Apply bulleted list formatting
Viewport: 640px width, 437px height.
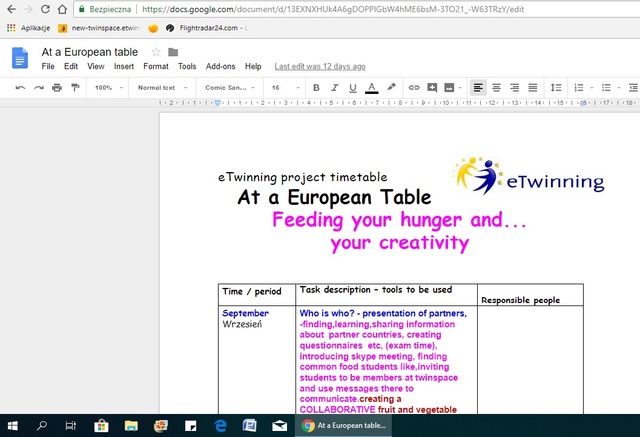pyautogui.click(x=606, y=87)
